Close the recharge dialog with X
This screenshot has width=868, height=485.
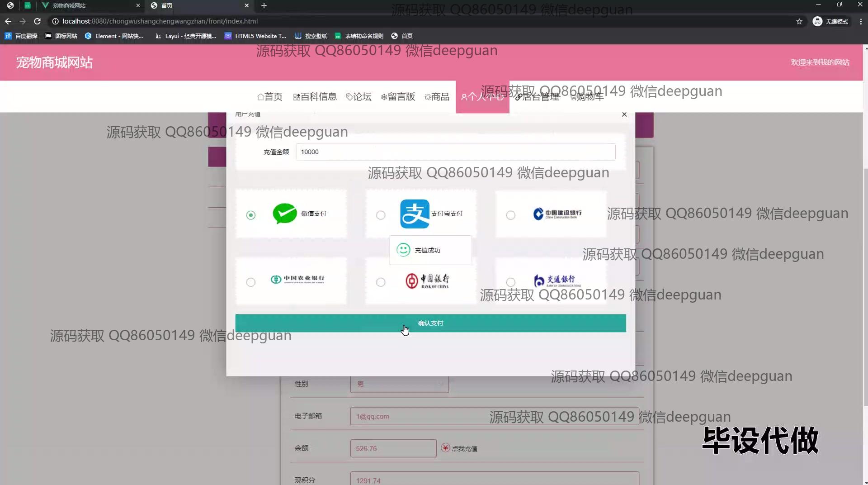pos(624,114)
